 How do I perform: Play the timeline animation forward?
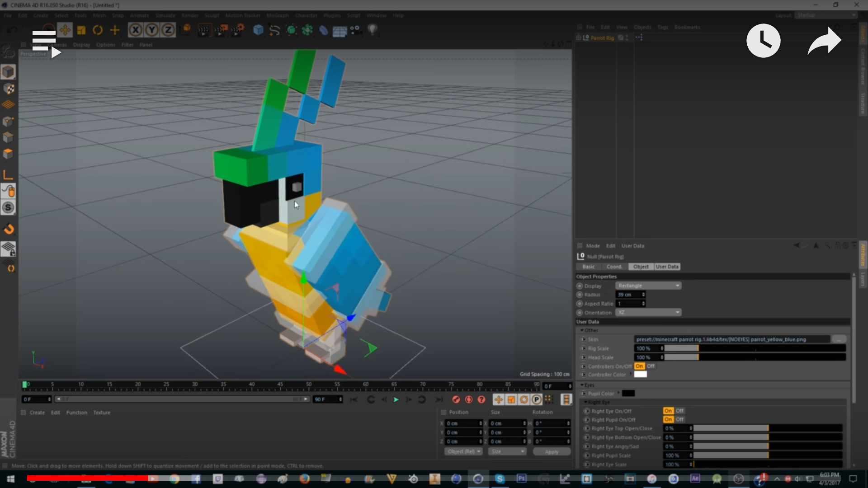click(x=396, y=399)
